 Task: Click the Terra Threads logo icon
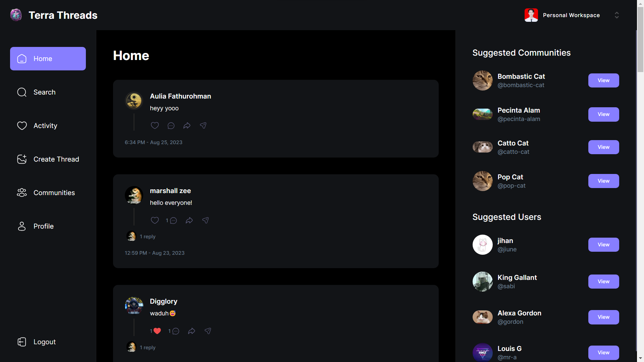coord(16,15)
